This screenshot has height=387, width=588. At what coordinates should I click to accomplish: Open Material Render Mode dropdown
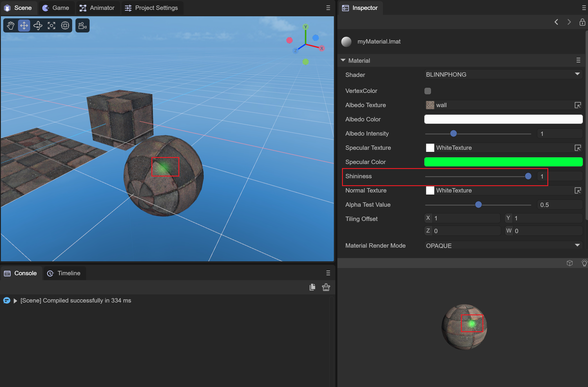click(x=503, y=245)
